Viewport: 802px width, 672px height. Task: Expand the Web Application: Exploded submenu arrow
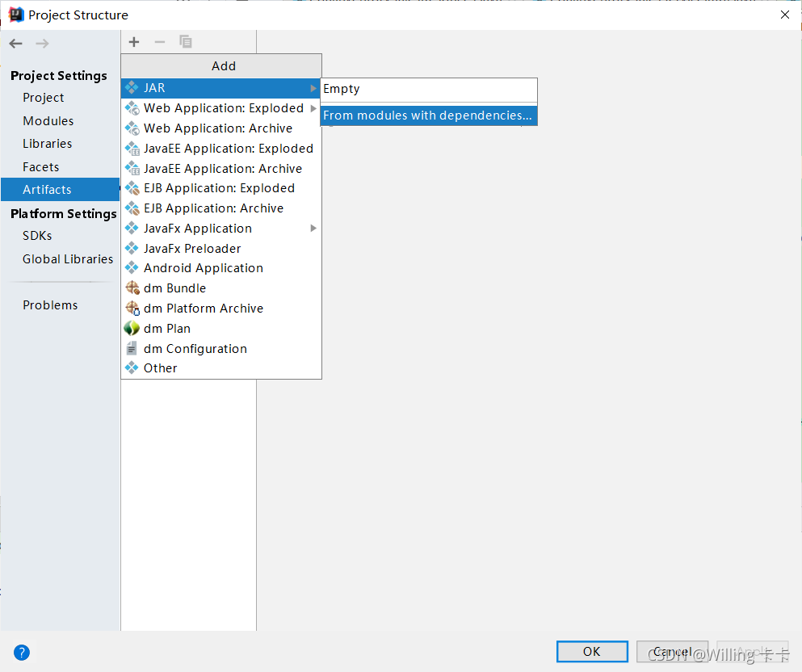313,108
